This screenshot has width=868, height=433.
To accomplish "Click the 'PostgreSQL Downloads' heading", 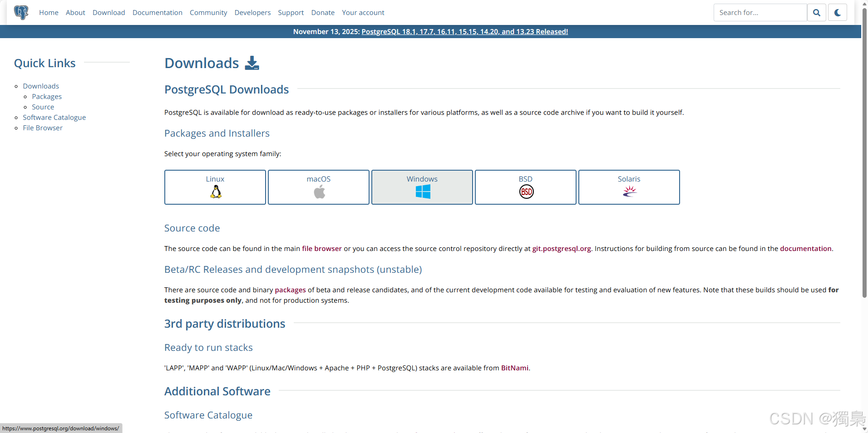I will point(227,89).
